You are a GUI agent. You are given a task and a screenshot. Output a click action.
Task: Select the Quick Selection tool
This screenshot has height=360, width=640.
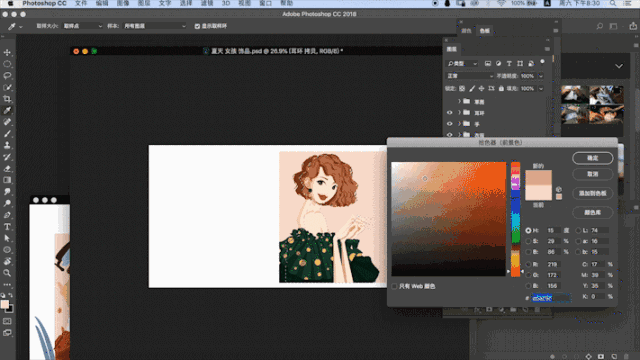coord(7,87)
